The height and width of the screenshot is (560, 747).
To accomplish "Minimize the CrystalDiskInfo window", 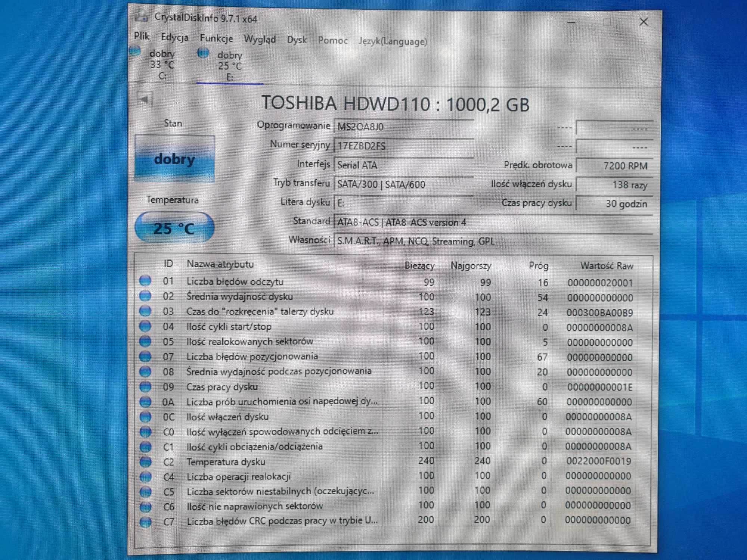I will coord(571,22).
